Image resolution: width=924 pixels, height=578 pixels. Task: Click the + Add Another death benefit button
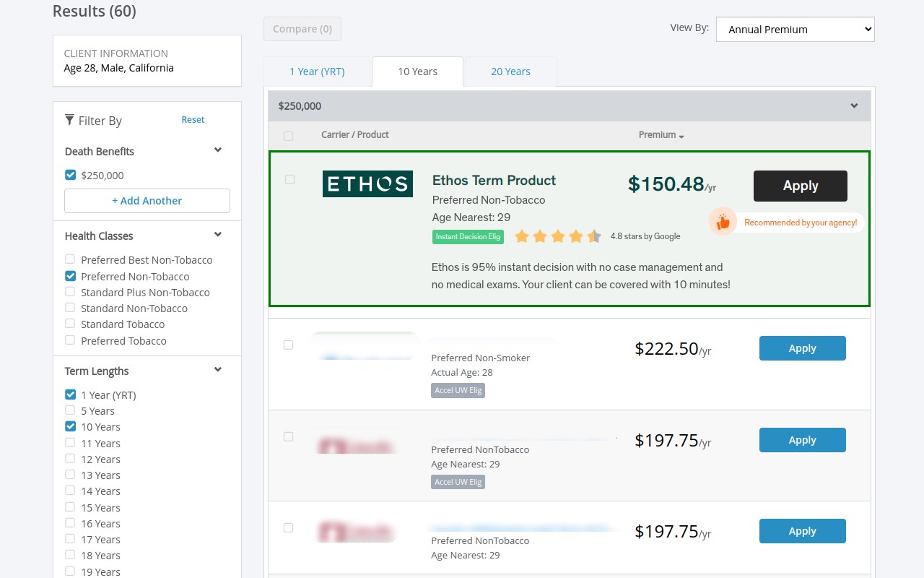tap(147, 201)
